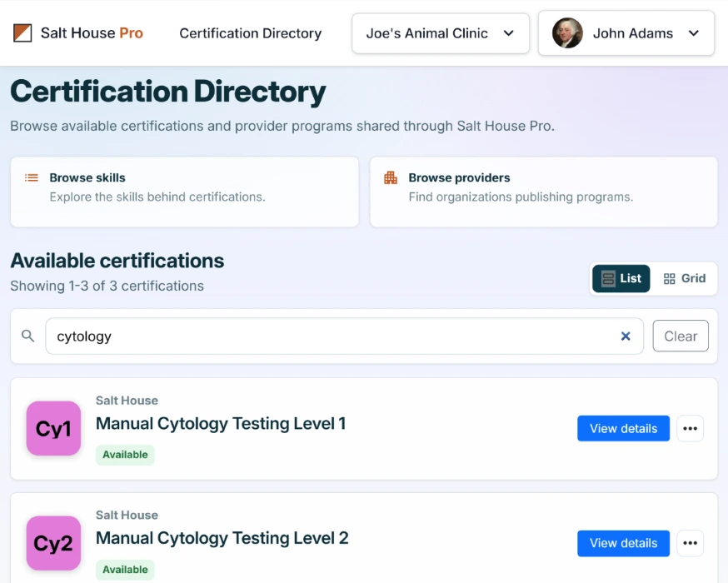Click 'Showing 1-3 of 3 certifications' text

[107, 286]
